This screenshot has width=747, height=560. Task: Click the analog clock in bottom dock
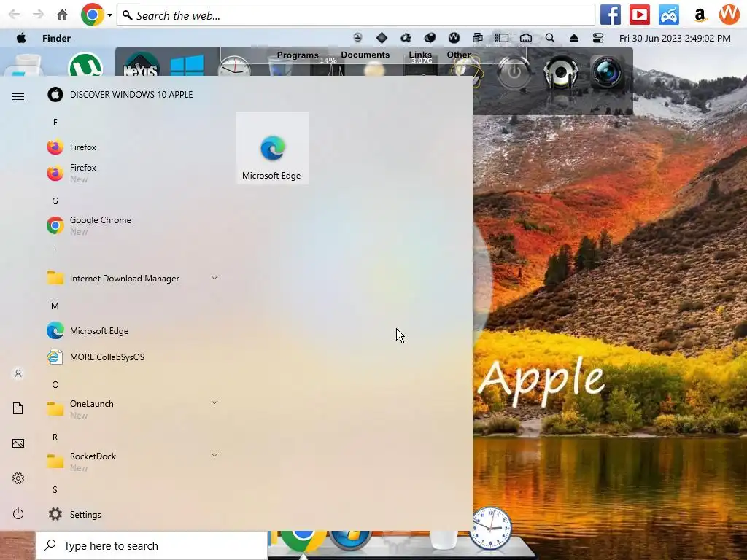(490, 528)
